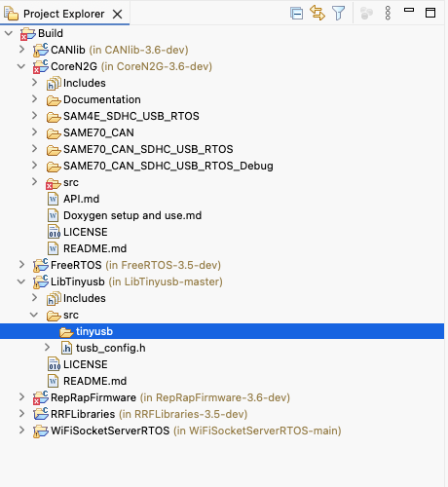Select README.md under CoreN2G
The image size is (448, 487).
[x=95, y=248]
